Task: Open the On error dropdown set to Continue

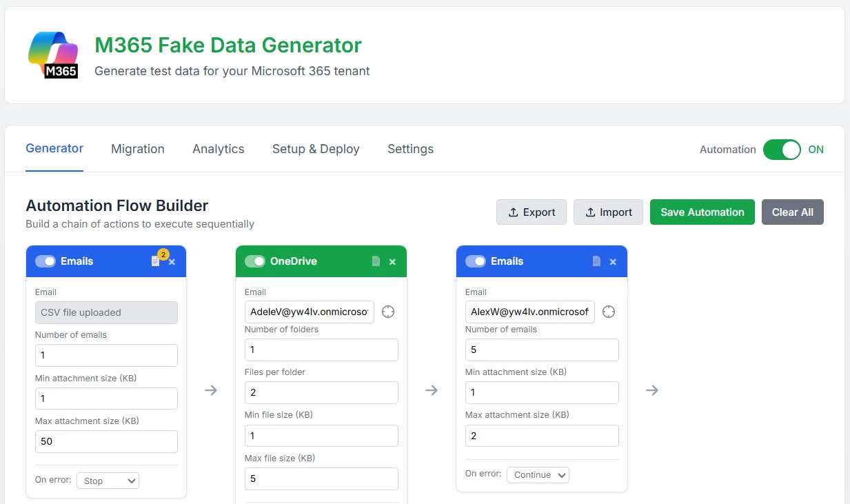Action: [x=538, y=474]
